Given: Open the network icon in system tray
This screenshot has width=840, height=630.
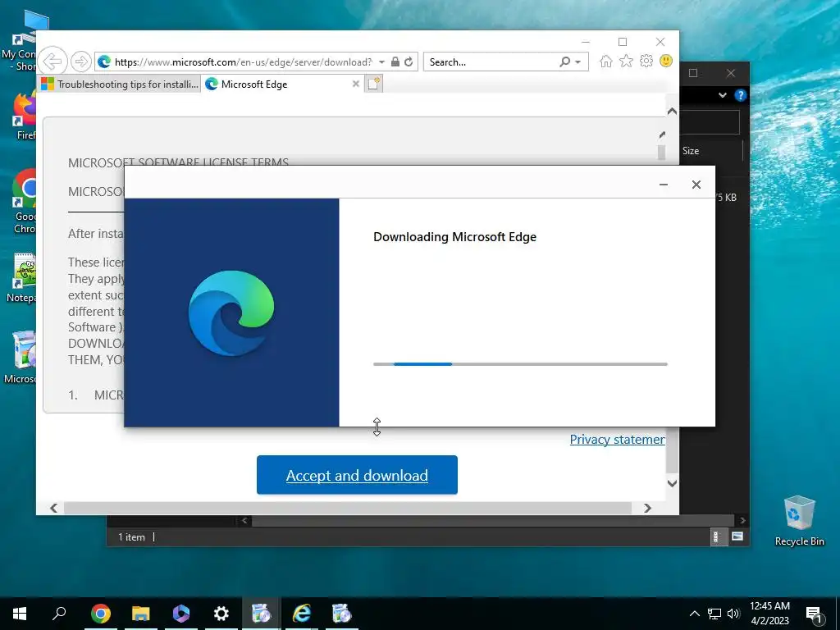Looking at the screenshot, I should (714, 614).
